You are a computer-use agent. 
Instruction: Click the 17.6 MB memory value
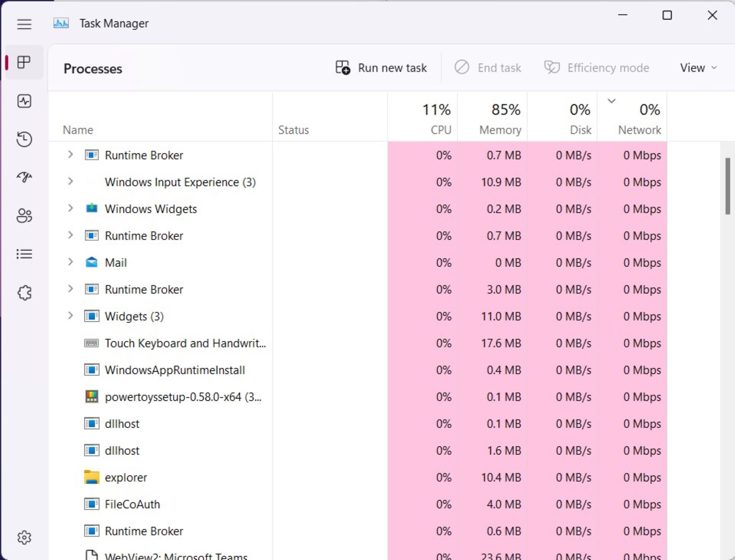pyautogui.click(x=501, y=343)
